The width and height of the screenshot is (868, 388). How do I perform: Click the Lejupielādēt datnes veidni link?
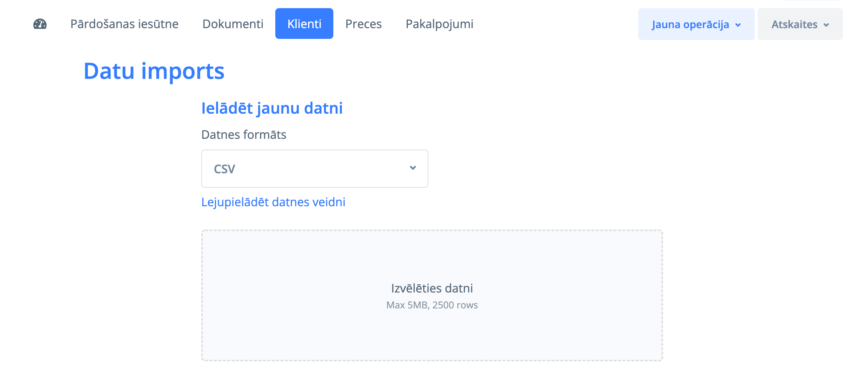273,202
